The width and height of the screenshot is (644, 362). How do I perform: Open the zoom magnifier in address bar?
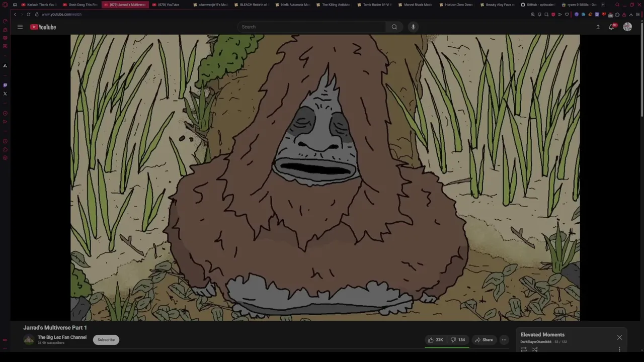(x=533, y=15)
